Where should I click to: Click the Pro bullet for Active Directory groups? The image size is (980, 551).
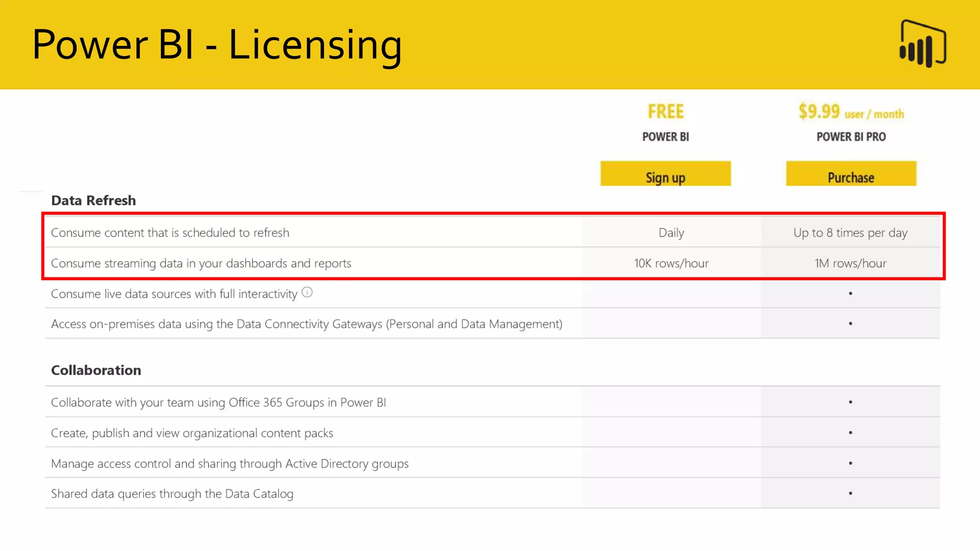[x=850, y=463]
